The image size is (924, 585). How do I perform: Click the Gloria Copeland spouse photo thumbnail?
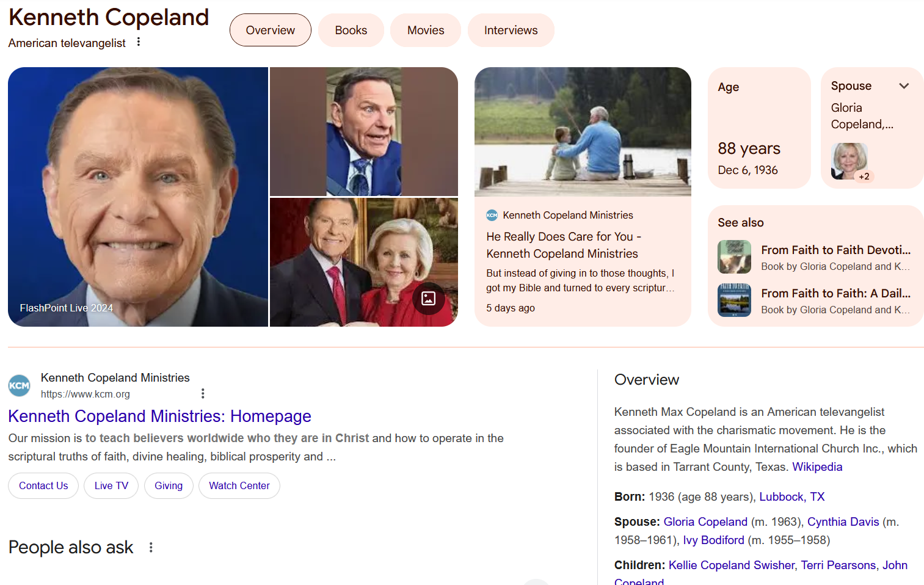(x=849, y=161)
